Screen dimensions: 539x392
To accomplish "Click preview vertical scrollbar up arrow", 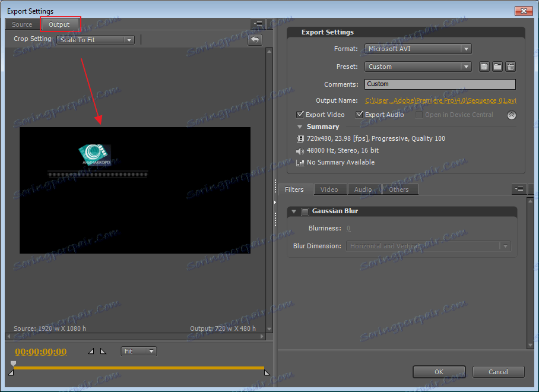I will click(x=269, y=51).
